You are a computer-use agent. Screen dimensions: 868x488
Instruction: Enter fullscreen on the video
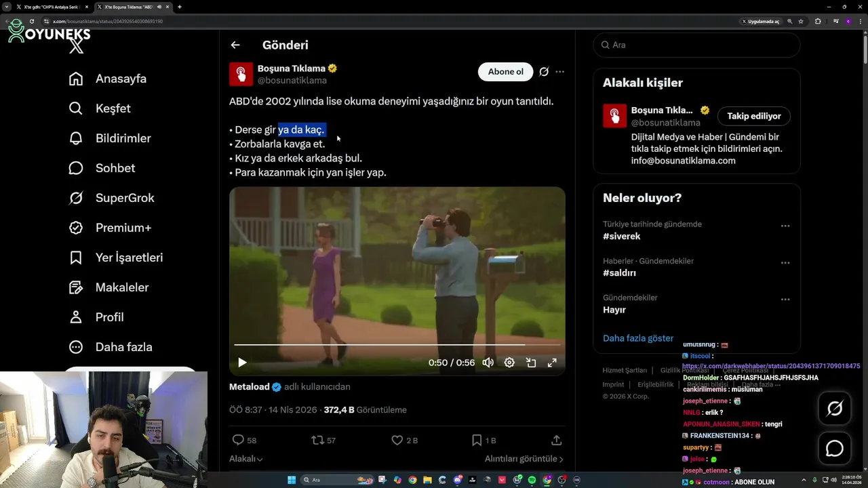point(552,363)
